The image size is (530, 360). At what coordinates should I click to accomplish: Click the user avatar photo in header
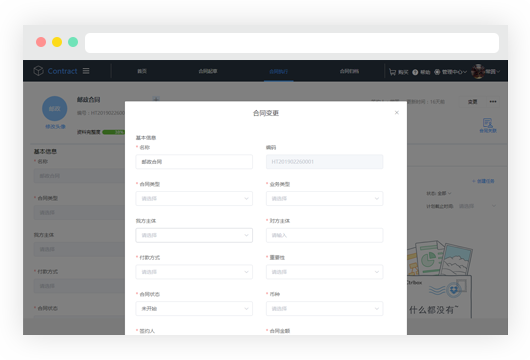(478, 71)
